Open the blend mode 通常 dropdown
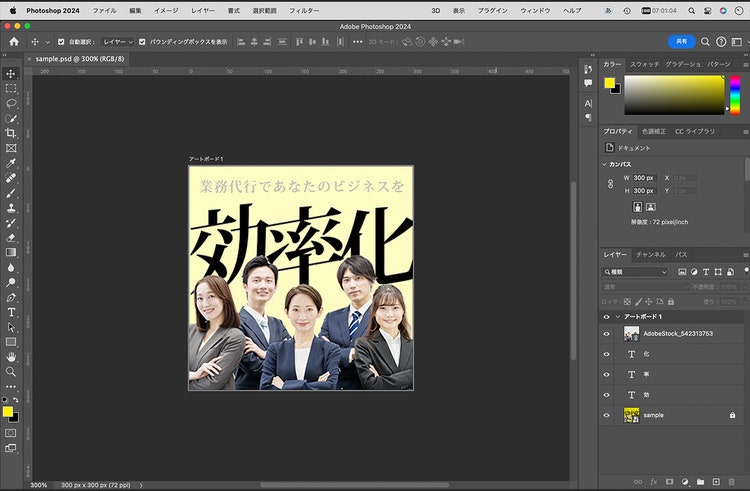This screenshot has width=750, height=491. pyautogui.click(x=645, y=287)
